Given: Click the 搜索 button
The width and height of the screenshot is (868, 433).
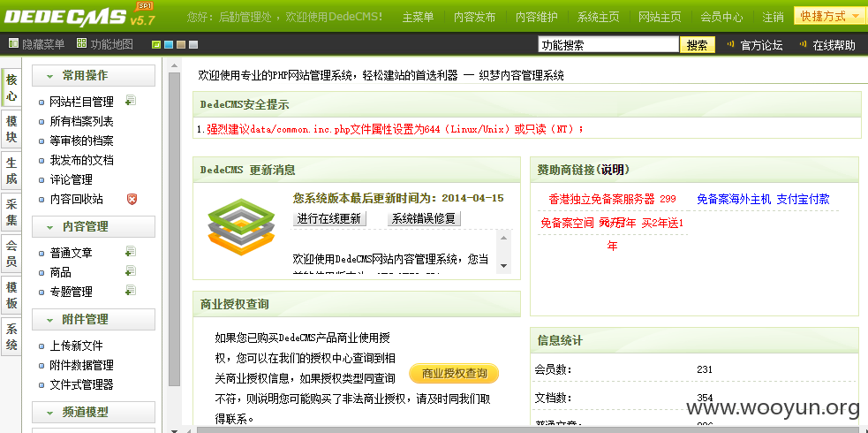Looking at the screenshot, I should 698,45.
